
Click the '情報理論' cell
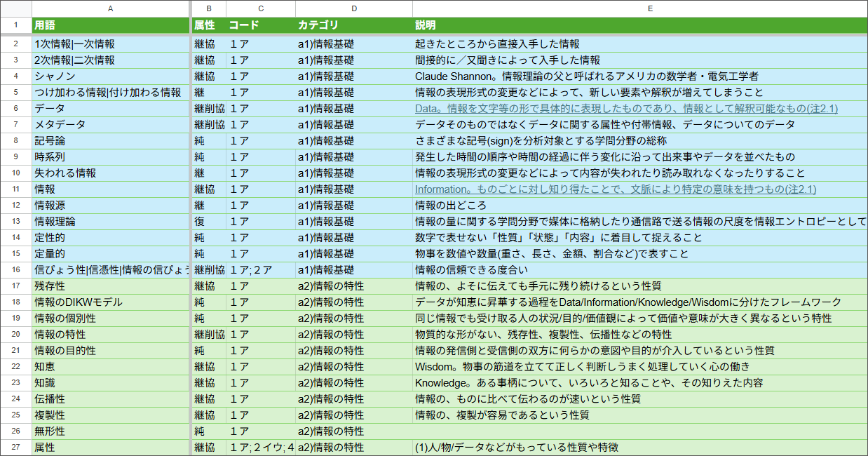pyautogui.click(x=111, y=222)
